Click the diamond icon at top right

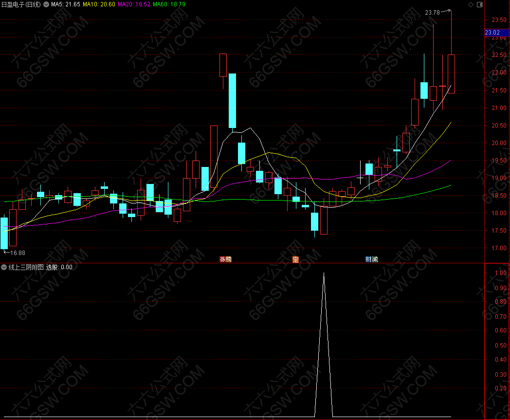(471, 4)
